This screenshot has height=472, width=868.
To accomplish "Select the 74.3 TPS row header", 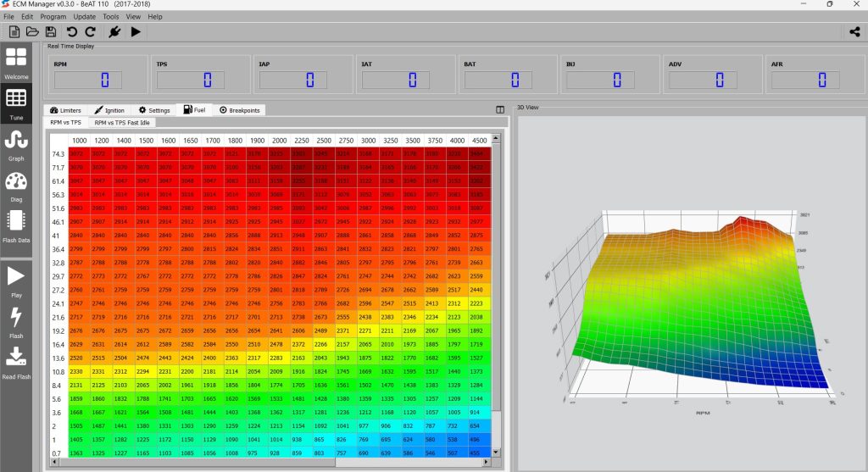I will [x=58, y=154].
